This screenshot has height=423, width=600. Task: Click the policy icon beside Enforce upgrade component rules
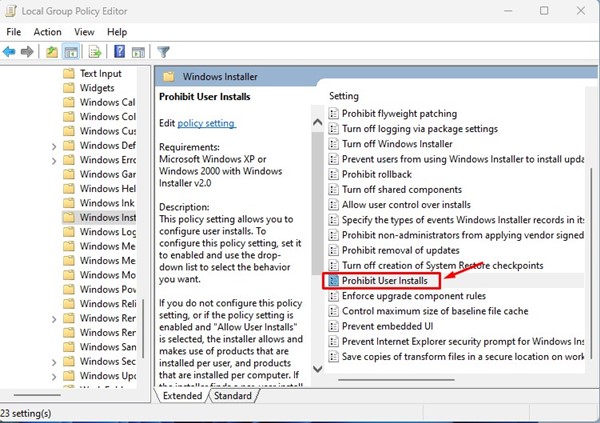click(x=334, y=296)
